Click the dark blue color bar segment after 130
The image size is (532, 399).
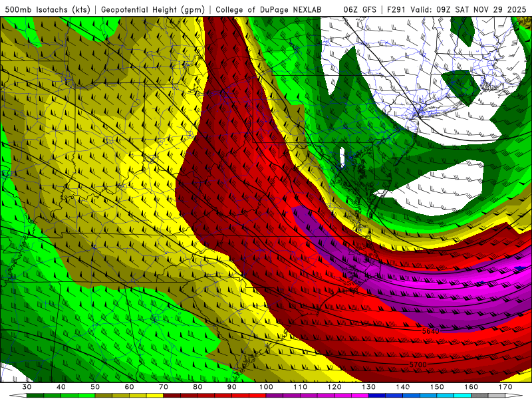tap(377, 396)
